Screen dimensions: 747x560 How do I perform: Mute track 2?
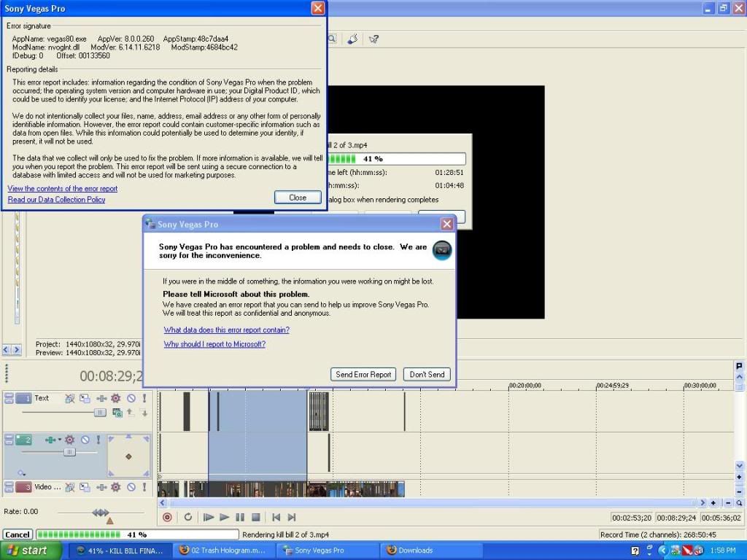click(x=85, y=440)
